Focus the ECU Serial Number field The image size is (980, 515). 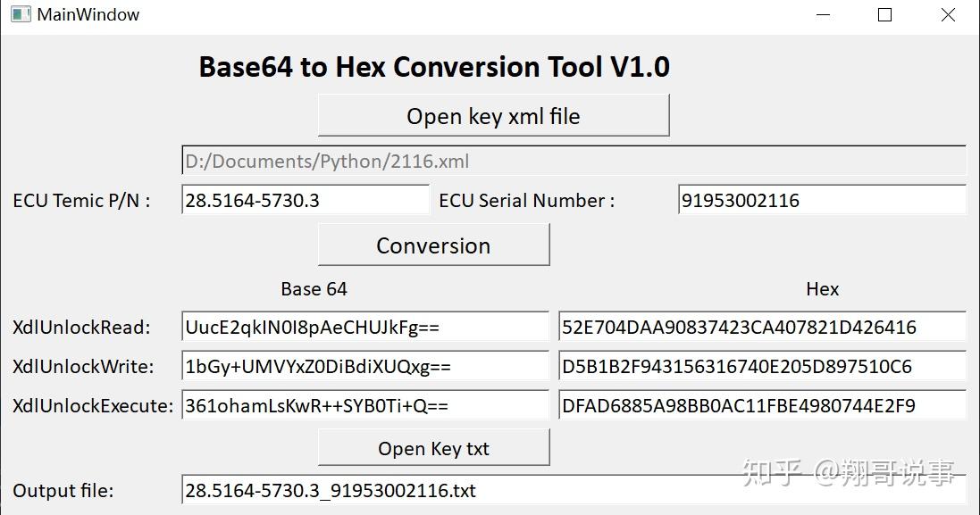pyautogui.click(x=822, y=200)
